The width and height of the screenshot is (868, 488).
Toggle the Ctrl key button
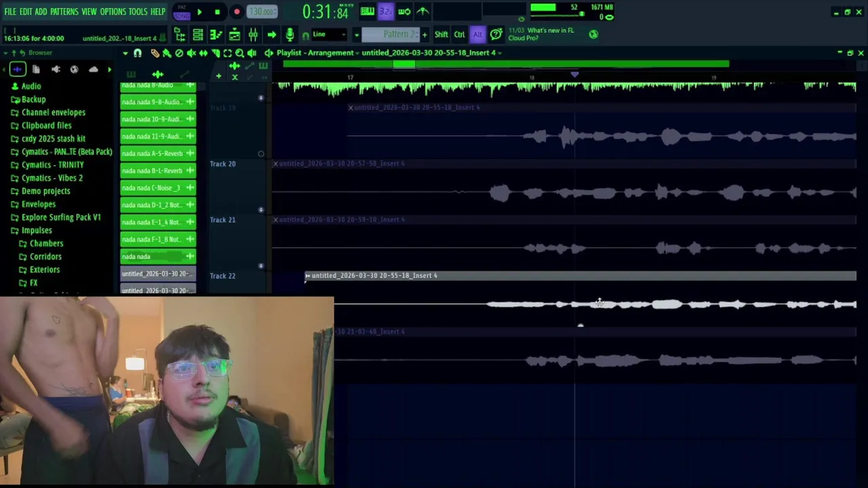460,35
